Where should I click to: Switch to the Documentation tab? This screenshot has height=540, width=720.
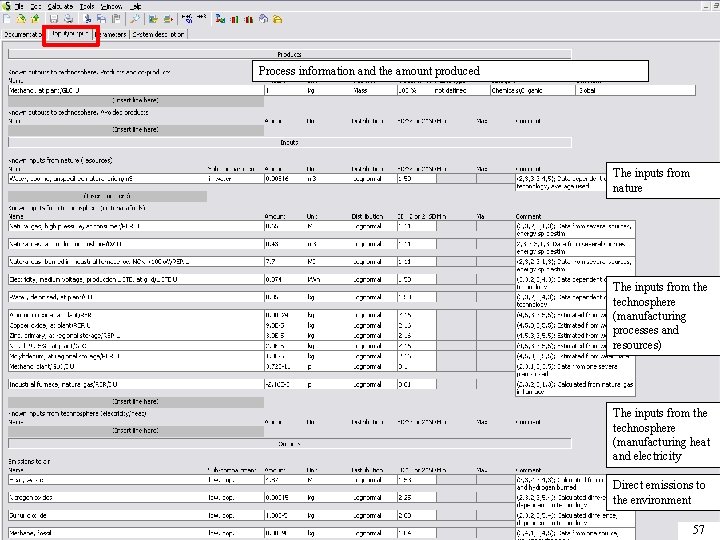click(23, 34)
